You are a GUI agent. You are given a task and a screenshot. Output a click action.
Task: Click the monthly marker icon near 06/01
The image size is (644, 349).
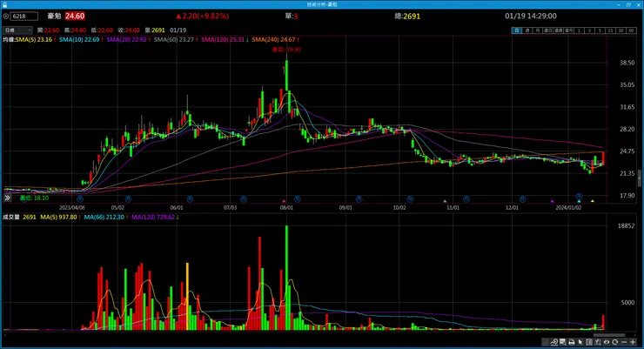[190, 199]
